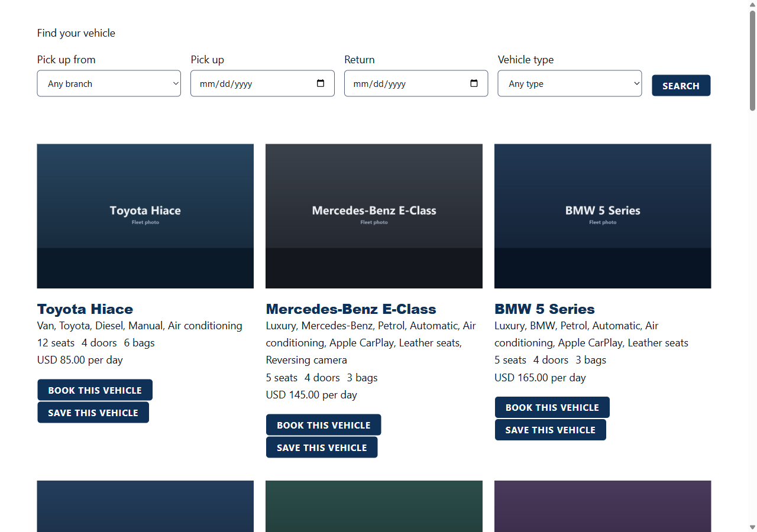The height and width of the screenshot is (532, 757).
Task: Expand the Vehicle type dropdown
Action: [x=570, y=83]
